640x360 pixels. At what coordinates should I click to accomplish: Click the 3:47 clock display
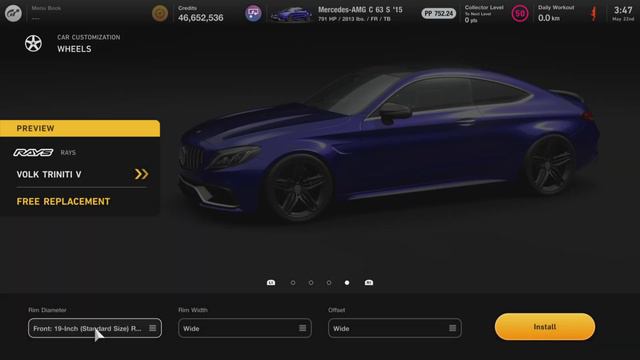[623, 10]
